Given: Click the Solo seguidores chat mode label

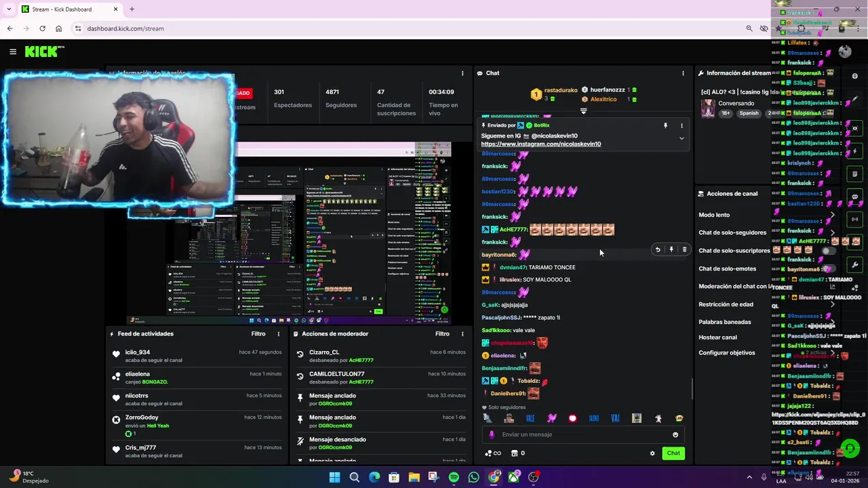Looking at the screenshot, I should 507,407.
